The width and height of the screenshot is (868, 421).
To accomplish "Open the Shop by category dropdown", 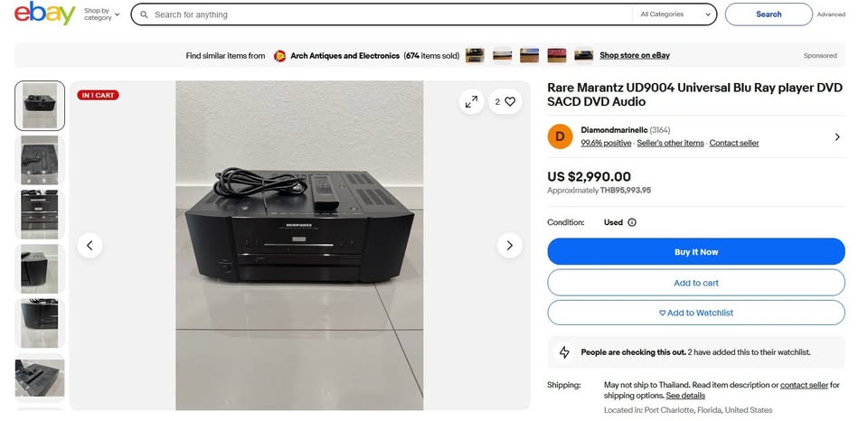I will tap(102, 14).
